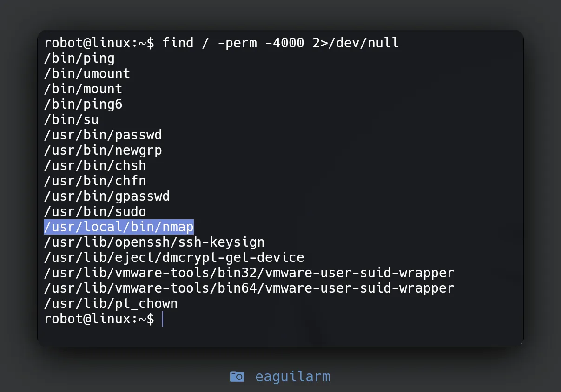Viewport: 561px width, 392px height.
Task: Click the /usr/bin/chfn line
Action: pos(95,181)
